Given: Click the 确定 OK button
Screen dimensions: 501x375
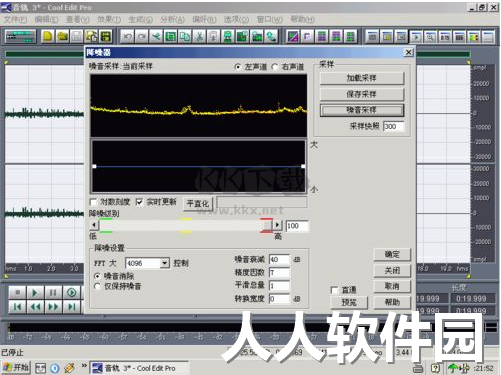Looking at the screenshot, I should [x=392, y=255].
